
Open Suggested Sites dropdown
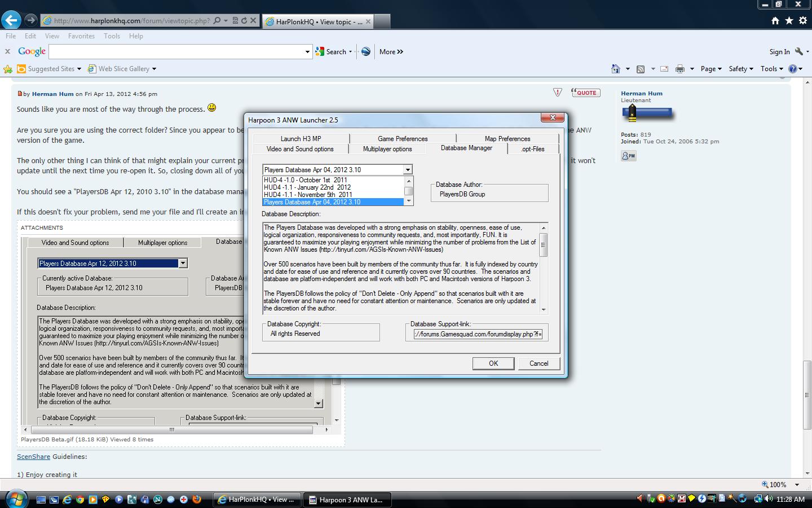(x=79, y=69)
